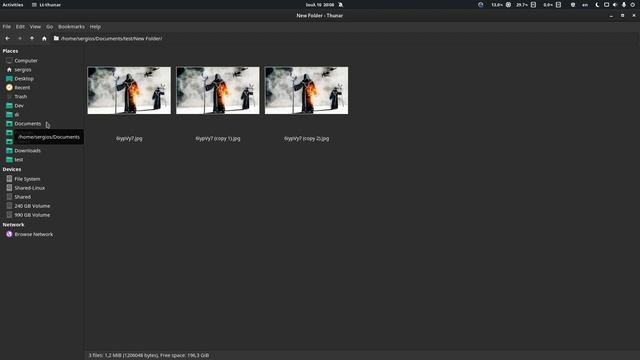Toggle night light moon icon in tray
Viewport: 640px width, 360px height.
[x=597, y=5]
